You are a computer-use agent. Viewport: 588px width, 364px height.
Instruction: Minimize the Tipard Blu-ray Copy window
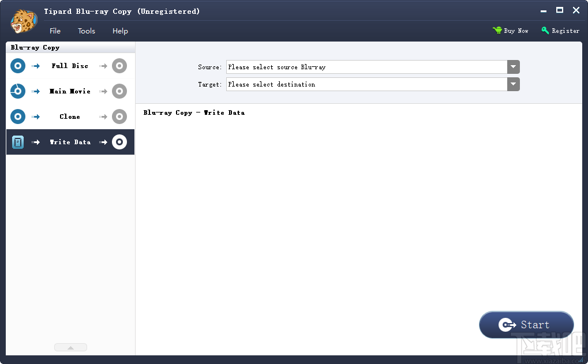click(544, 11)
